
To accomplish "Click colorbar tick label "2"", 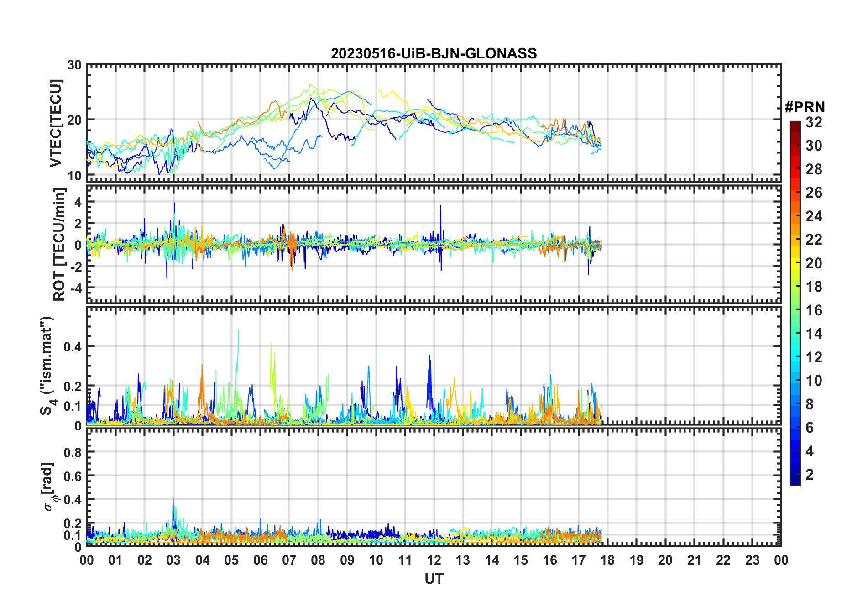I will click(x=810, y=475).
